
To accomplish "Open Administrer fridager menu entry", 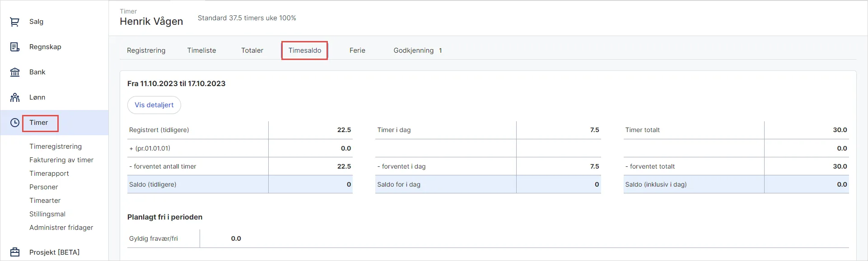I will coord(61,228).
